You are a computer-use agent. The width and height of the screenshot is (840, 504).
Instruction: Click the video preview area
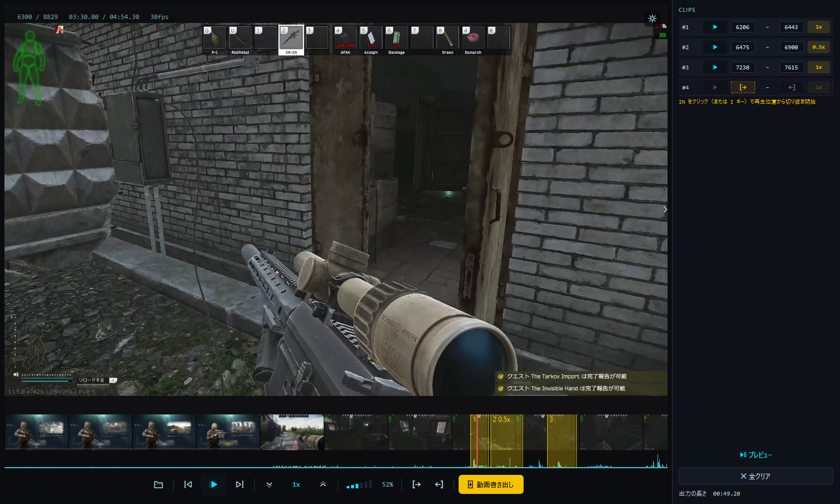pos(336,209)
